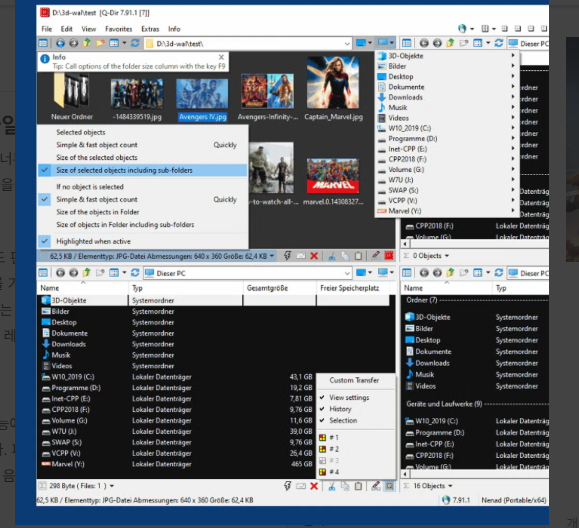Image resolution: width=579 pixels, height=528 pixels.
Task: Disable Highlighted when active option
Action: (143, 241)
